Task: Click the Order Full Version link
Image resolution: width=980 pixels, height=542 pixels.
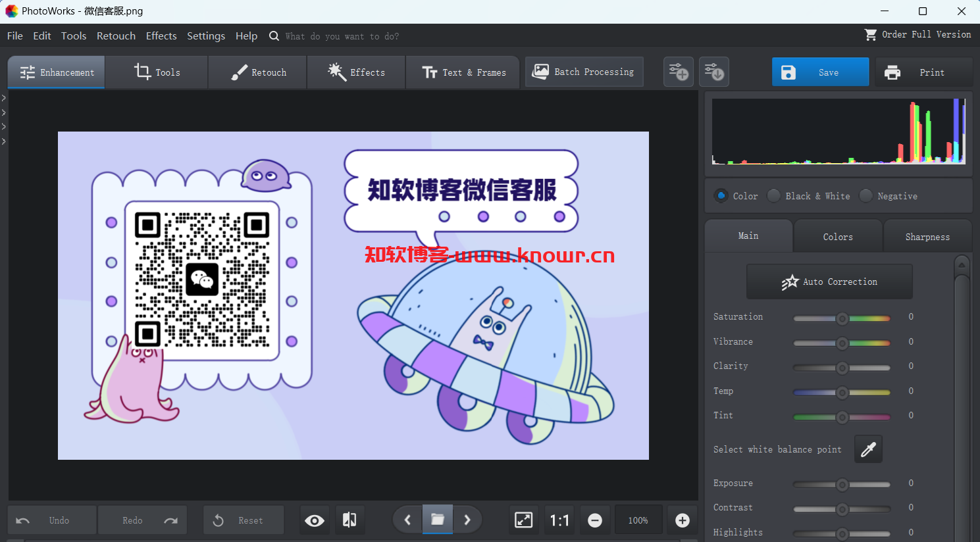Action: click(918, 34)
